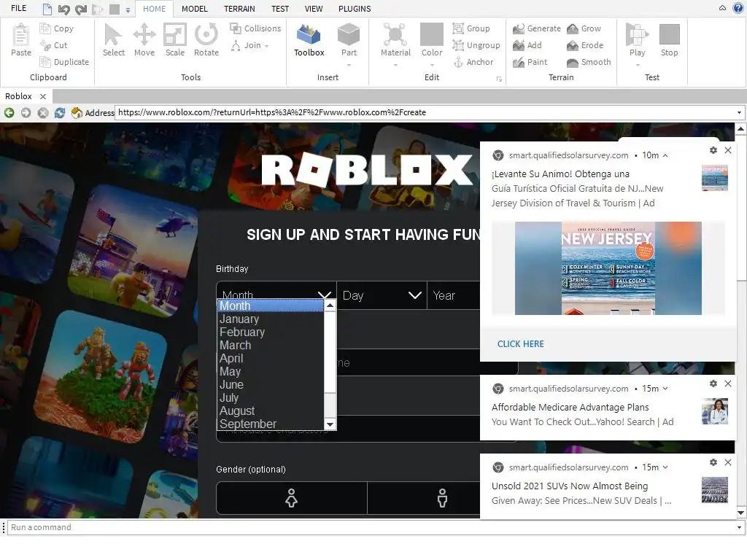
Task: Go to browser home page
Action: tap(77, 112)
